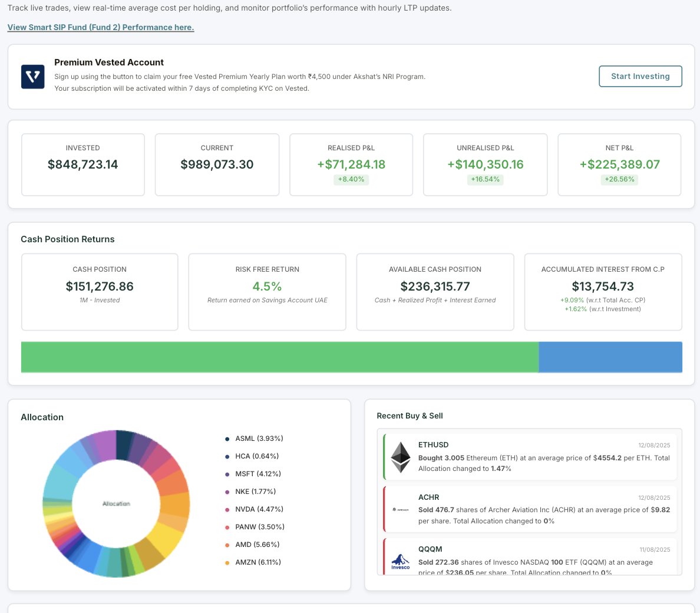The height and width of the screenshot is (613, 700).
Task: Click the Vested logo icon
Action: point(32,77)
